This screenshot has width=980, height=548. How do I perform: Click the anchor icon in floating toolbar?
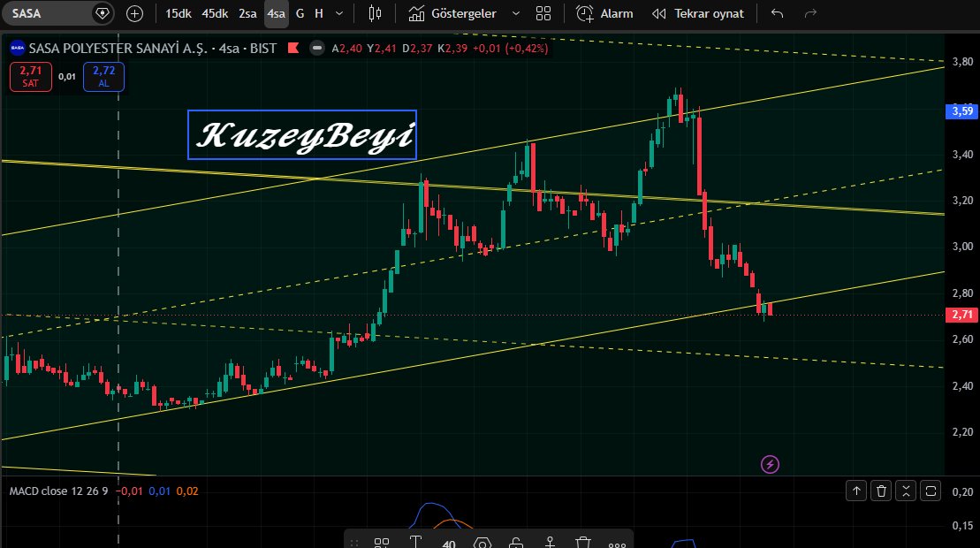point(550,543)
